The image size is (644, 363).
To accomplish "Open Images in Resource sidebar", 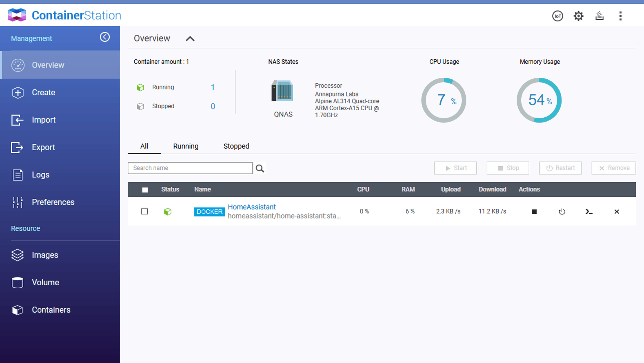I will [45, 255].
